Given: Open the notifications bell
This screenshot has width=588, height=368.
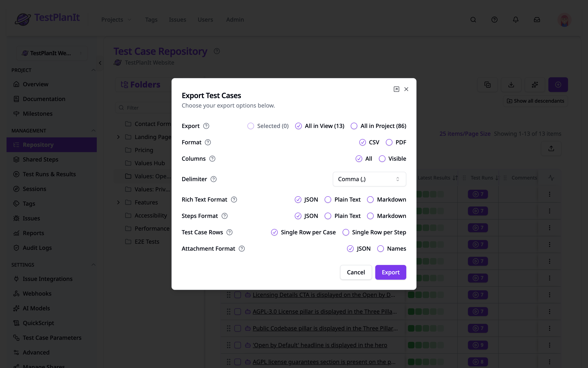Looking at the screenshot, I should click(x=516, y=20).
